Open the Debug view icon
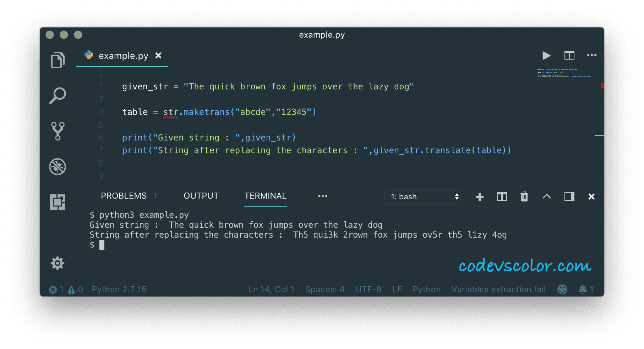This screenshot has height=349, width=644. tap(58, 167)
